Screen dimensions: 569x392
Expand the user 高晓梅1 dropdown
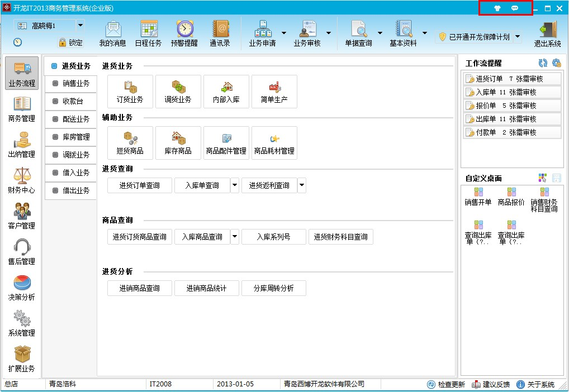tap(80, 25)
